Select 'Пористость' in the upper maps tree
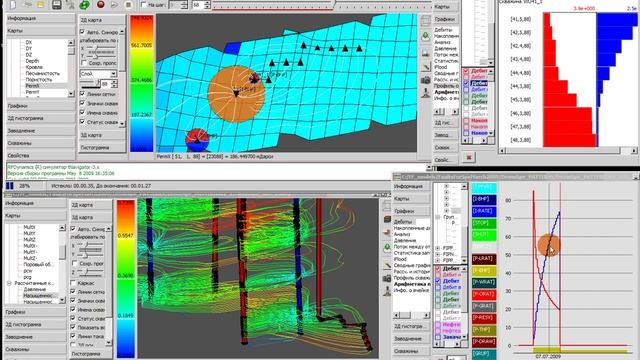The width and height of the screenshot is (640, 360). point(39,80)
